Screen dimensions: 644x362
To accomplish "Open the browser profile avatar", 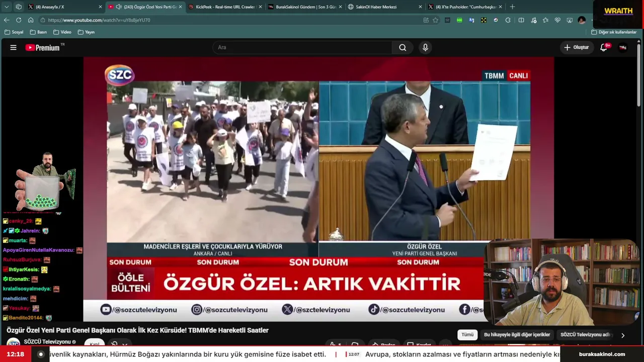I will tap(582, 20).
